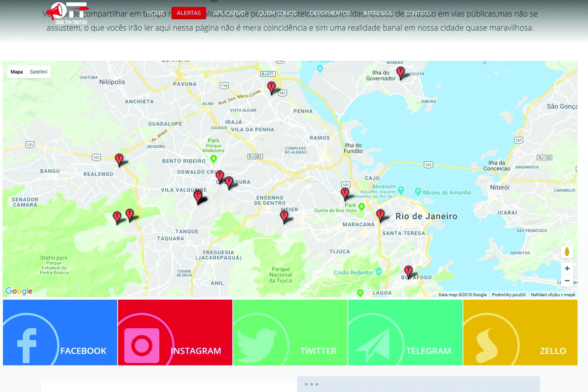This screenshot has width=588, height=392.
Task: Open the Contato menu item
Action: (418, 13)
